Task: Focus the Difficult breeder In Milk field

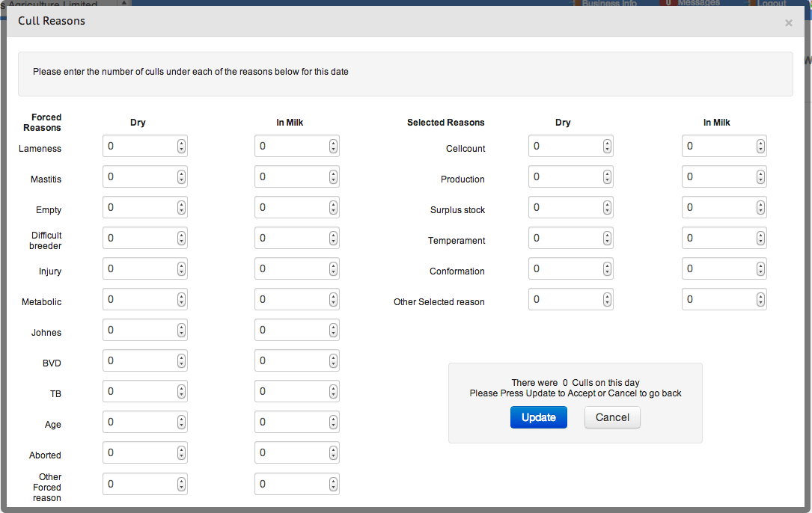Action: [x=291, y=239]
